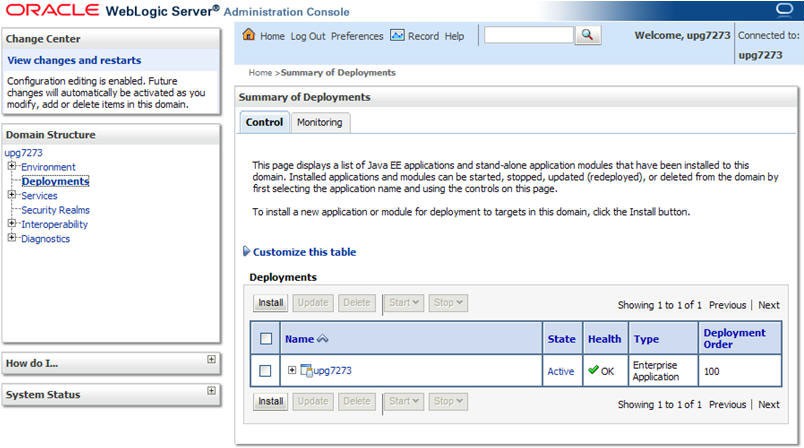804x448 pixels.
Task: Click the top Update button
Action: (x=313, y=303)
